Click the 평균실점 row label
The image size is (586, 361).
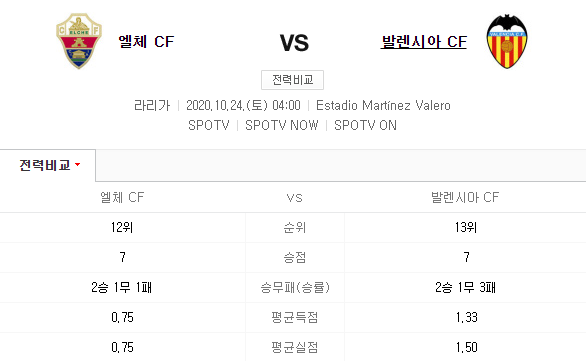(x=294, y=347)
